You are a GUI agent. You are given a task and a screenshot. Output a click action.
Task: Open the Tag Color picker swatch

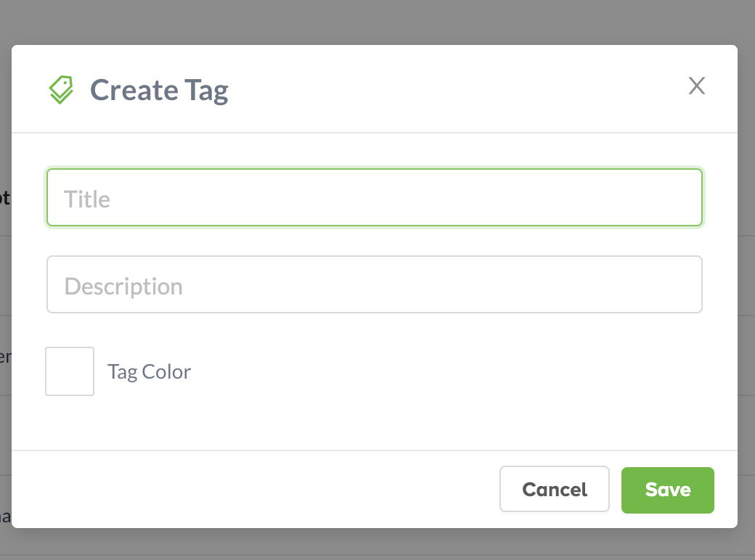click(x=70, y=371)
